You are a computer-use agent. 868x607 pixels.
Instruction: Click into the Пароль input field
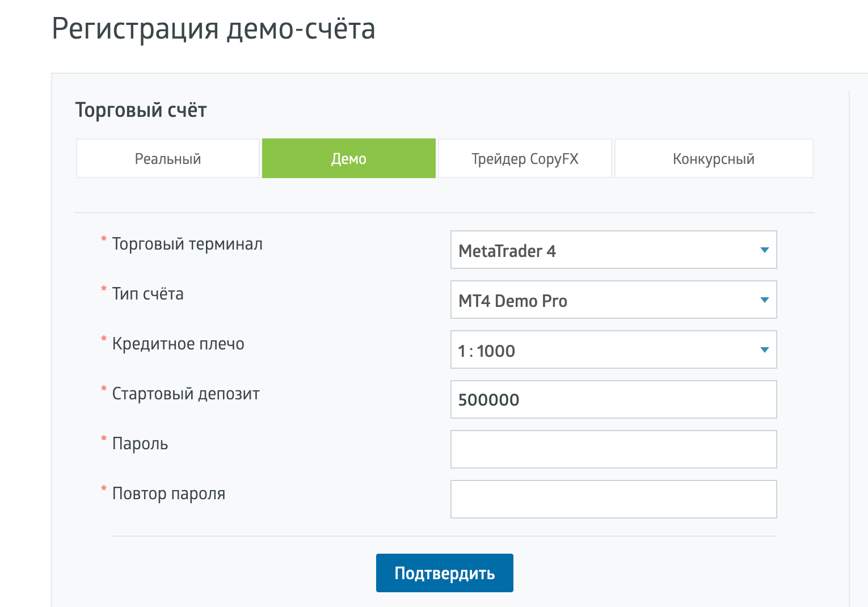coord(613,449)
